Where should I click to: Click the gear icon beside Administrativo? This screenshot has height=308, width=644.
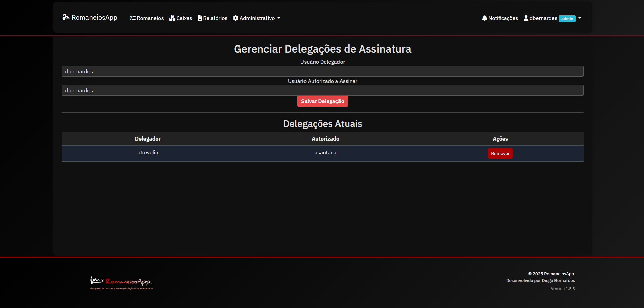[x=235, y=18]
